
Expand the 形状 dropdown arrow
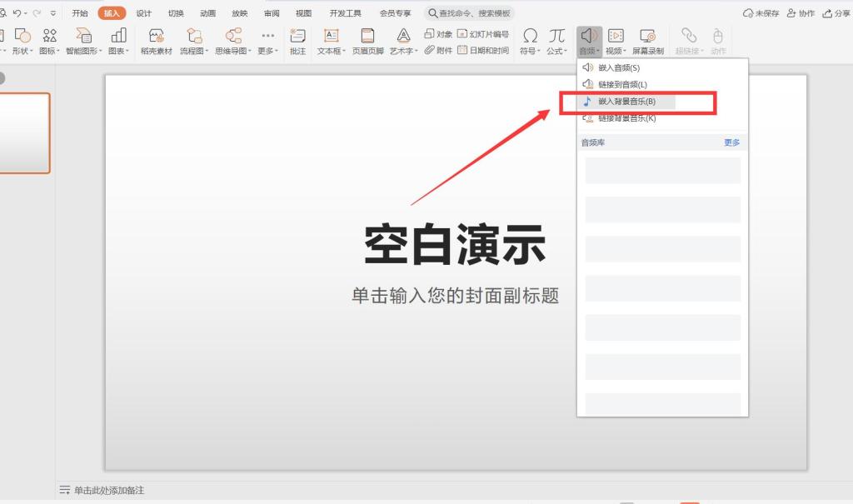click(x=31, y=51)
